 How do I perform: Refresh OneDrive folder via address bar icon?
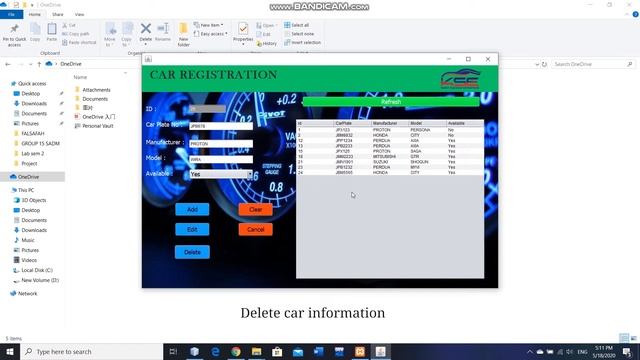tap(544, 64)
